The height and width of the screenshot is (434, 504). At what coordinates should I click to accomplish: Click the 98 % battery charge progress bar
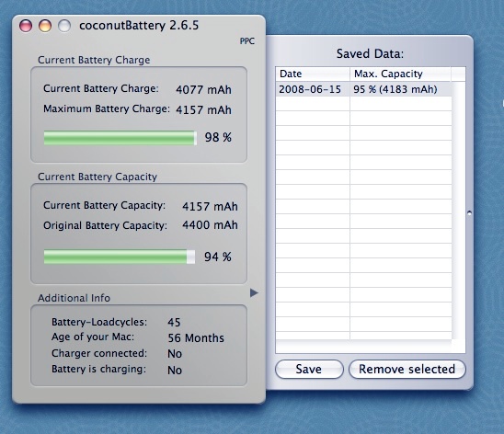pyautogui.click(x=120, y=138)
